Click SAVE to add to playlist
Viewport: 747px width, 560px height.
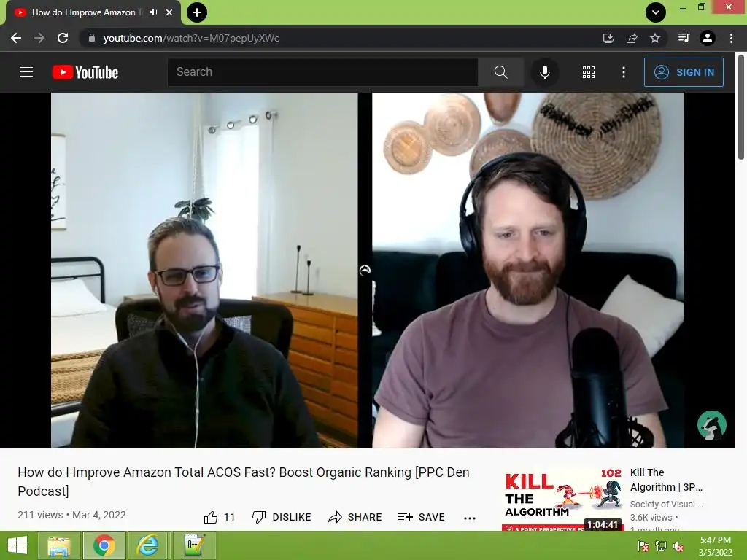pyautogui.click(x=421, y=517)
